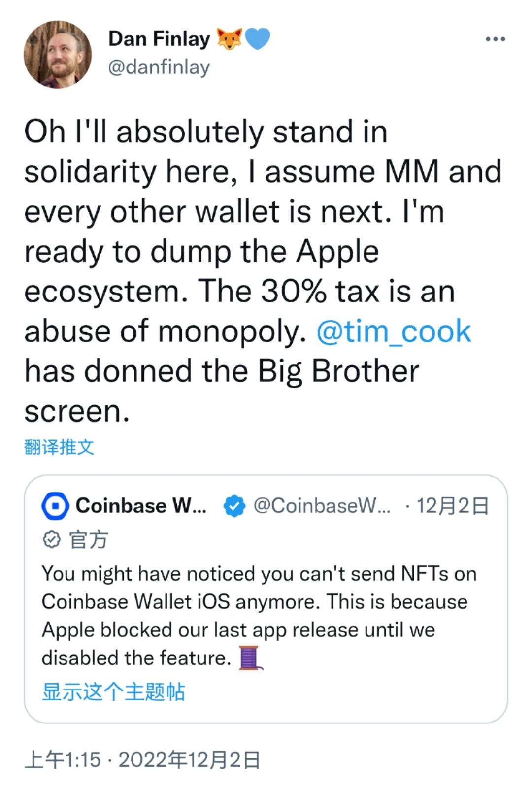Click the 官方 official label text
This screenshot has width=532, height=789.
(x=89, y=540)
